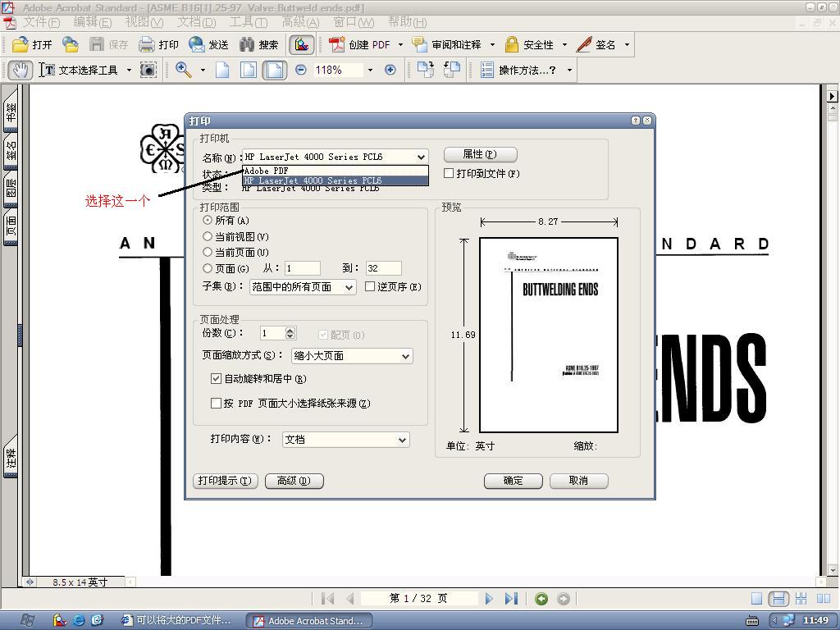
Task: Click the zoom out minus button
Action: (301, 71)
